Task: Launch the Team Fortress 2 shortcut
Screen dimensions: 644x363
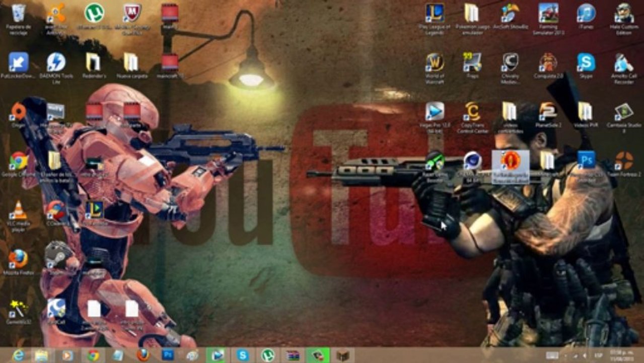Action: click(x=624, y=164)
